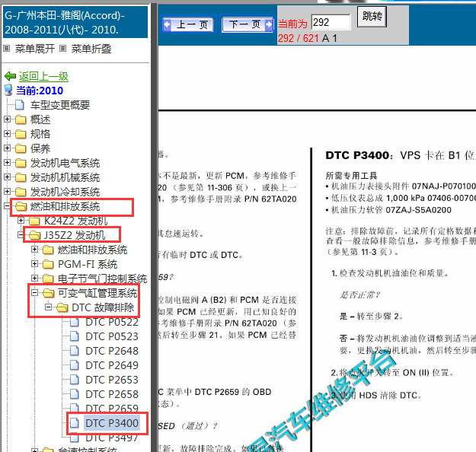
Task: Expand the 保养 folder
Action: coord(7,148)
